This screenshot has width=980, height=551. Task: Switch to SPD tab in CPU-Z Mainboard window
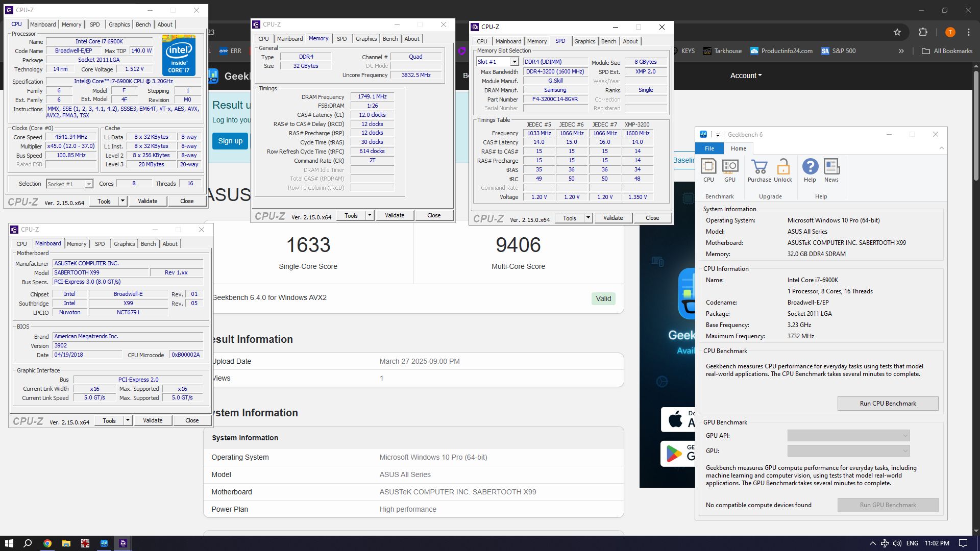click(100, 244)
